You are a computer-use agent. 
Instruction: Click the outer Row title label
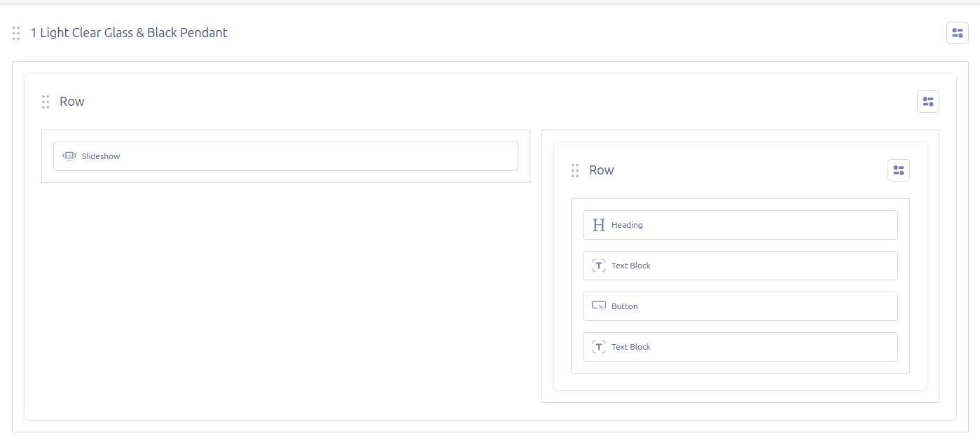point(72,102)
